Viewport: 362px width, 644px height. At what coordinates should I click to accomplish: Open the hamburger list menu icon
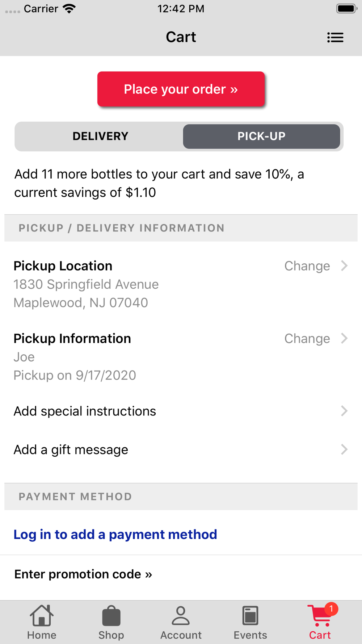click(x=335, y=37)
